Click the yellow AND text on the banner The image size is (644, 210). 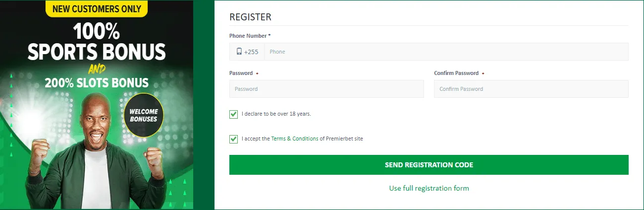(97, 69)
